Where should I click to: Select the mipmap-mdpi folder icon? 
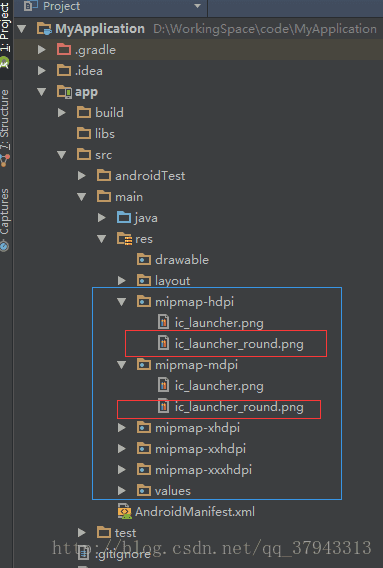144,364
